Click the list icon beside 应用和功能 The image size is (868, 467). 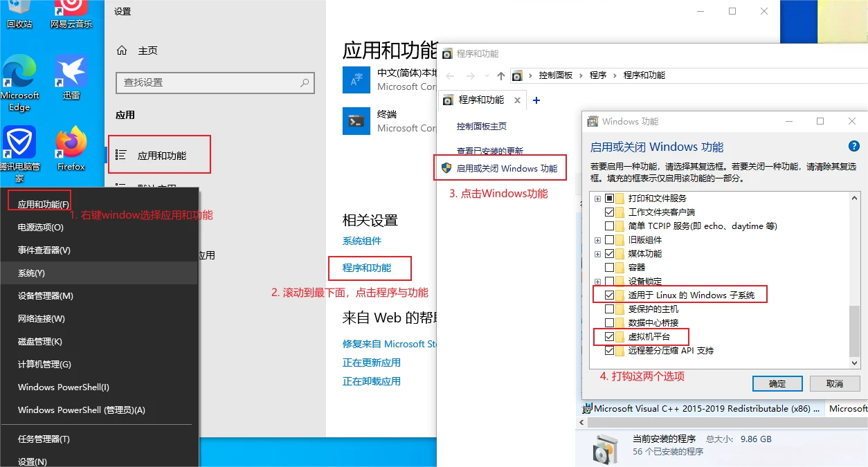tap(121, 155)
